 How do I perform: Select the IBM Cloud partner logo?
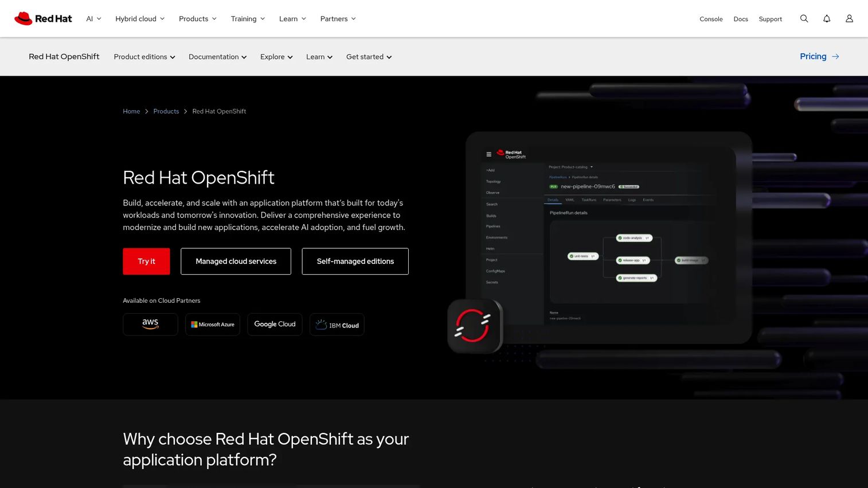(337, 325)
